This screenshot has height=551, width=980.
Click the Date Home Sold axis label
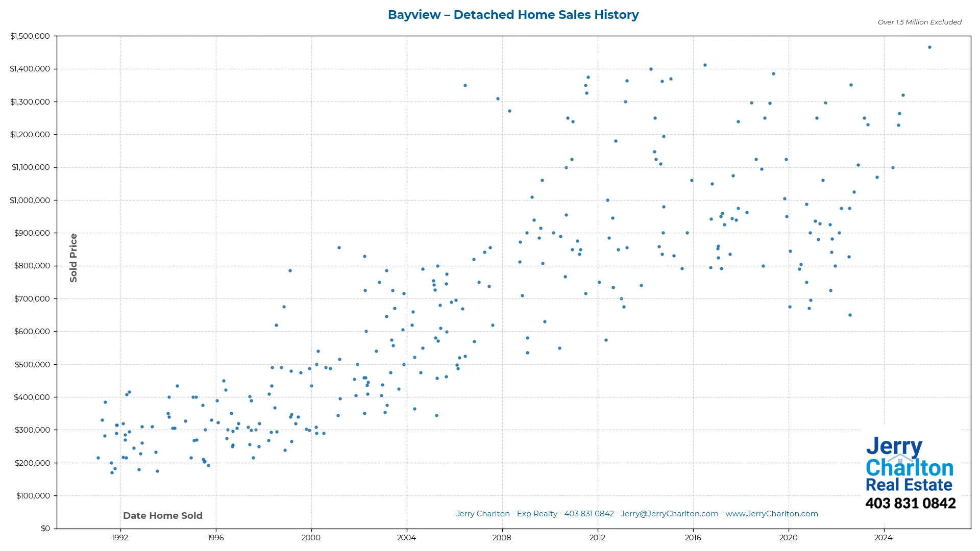click(x=163, y=516)
